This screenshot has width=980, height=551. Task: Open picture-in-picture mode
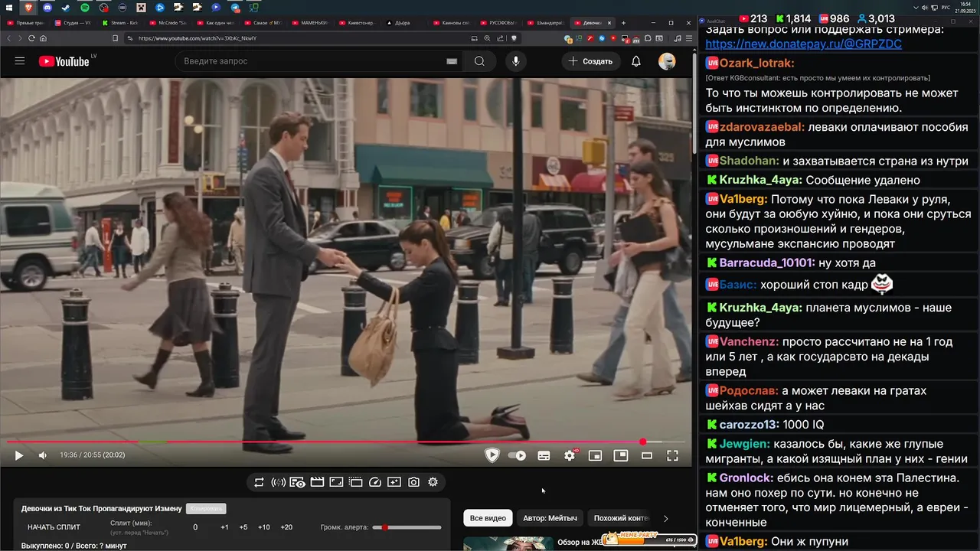click(x=621, y=455)
